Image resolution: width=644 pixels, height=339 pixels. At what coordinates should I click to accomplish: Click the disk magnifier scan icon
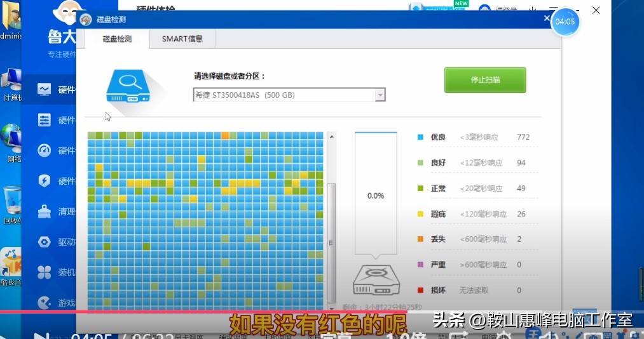(128, 86)
